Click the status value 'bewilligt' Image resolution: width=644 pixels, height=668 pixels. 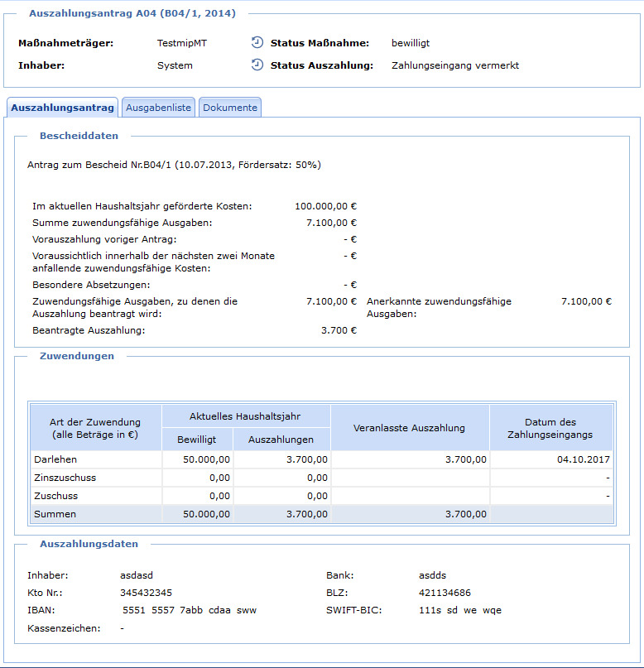(x=411, y=43)
